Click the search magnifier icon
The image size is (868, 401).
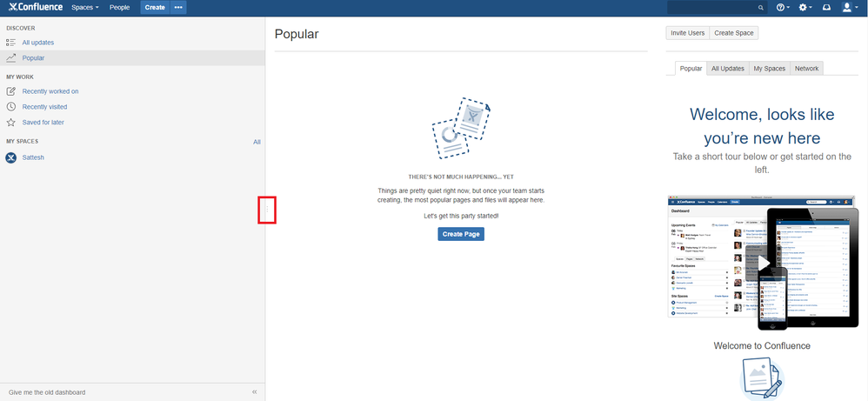tap(761, 8)
